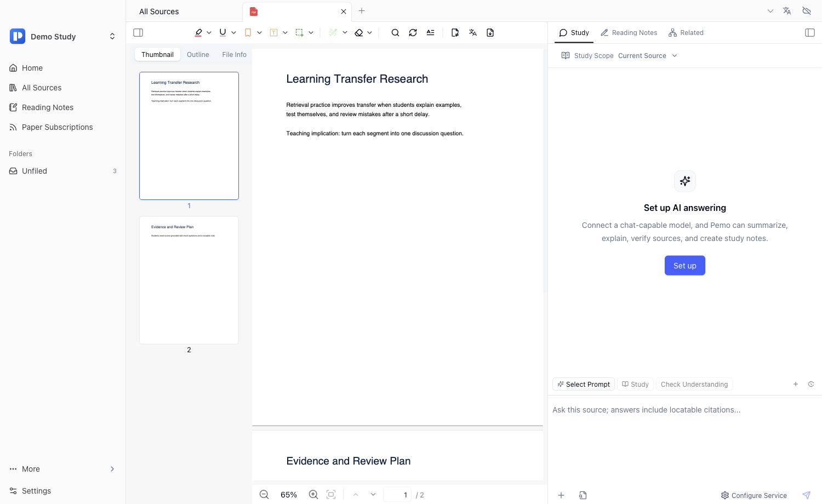Viewport: 822px width, 504px height.
Task: Go to the next page arrow
Action: tap(373, 495)
